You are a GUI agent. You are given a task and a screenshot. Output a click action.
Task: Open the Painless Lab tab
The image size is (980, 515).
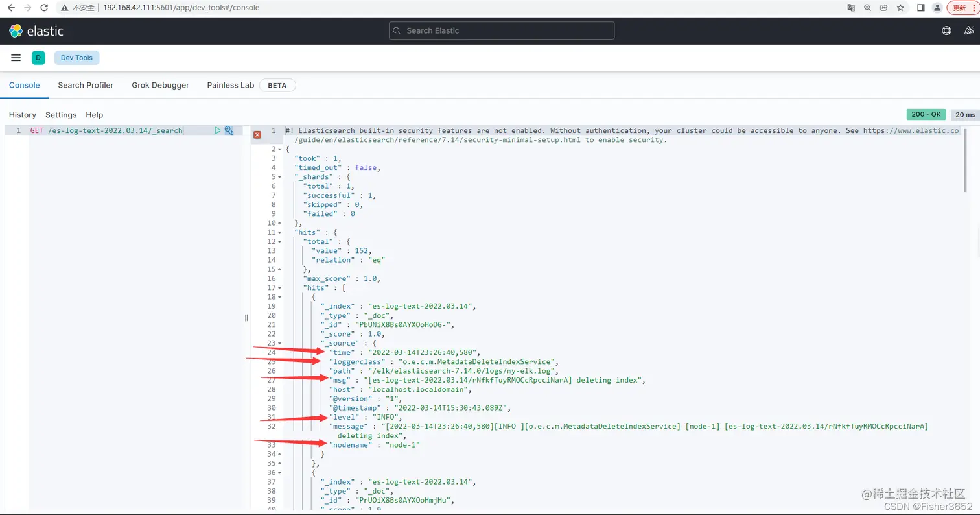[x=231, y=85]
